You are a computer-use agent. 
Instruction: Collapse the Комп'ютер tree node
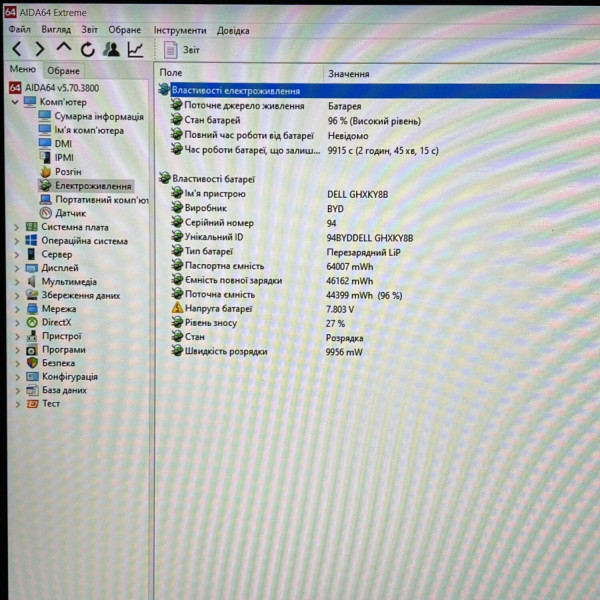(x=15, y=102)
